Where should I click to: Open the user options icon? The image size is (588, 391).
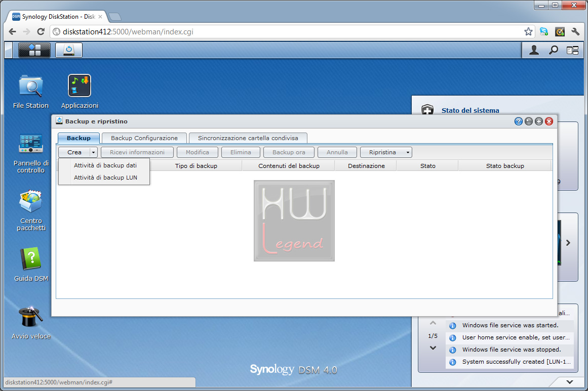(x=534, y=50)
